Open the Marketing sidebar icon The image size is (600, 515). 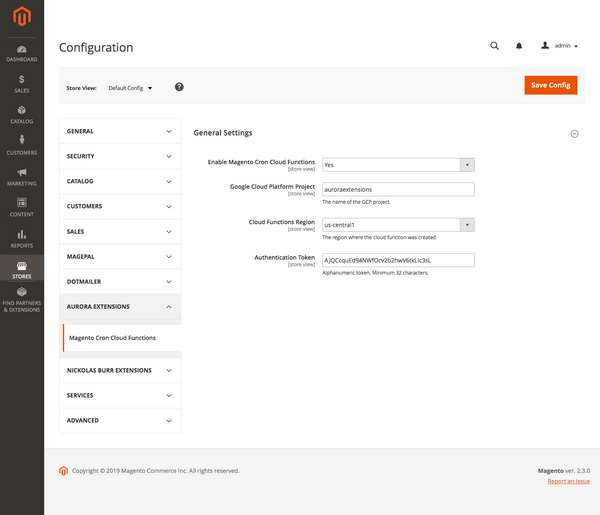click(21, 177)
